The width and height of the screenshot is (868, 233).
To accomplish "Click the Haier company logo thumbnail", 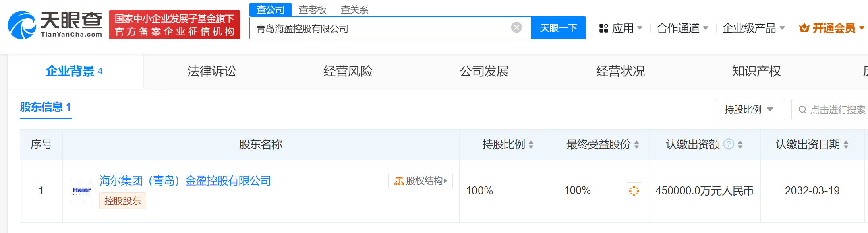I will [x=81, y=191].
